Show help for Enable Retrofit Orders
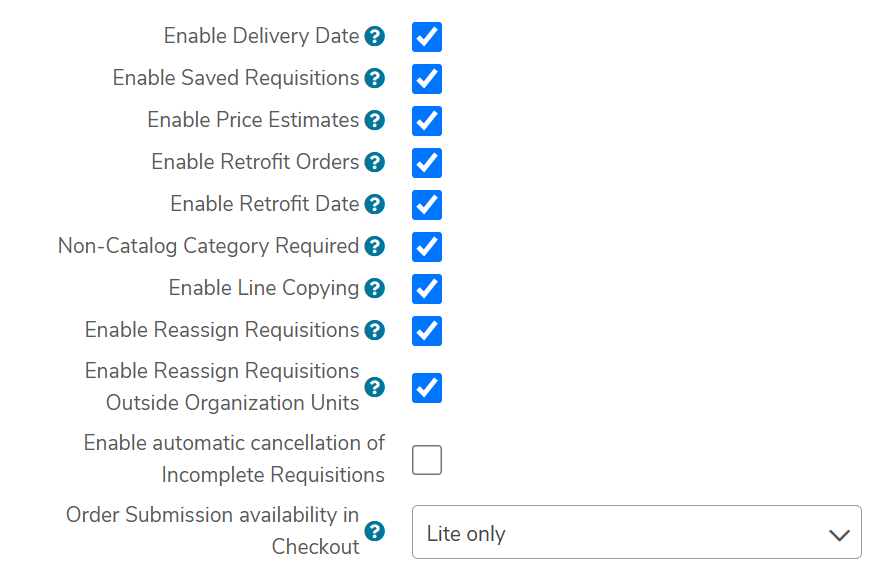Viewport: 884px width, 570px height. (374, 162)
